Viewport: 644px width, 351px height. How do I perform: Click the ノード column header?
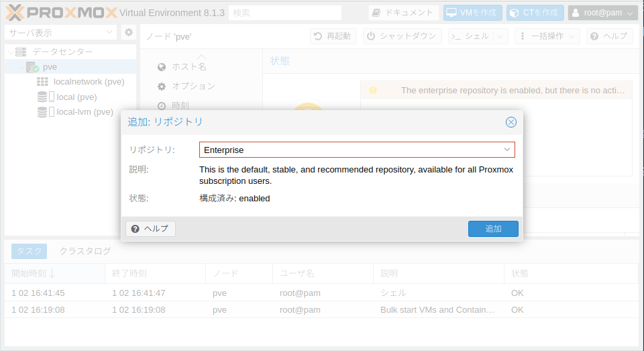click(x=239, y=273)
